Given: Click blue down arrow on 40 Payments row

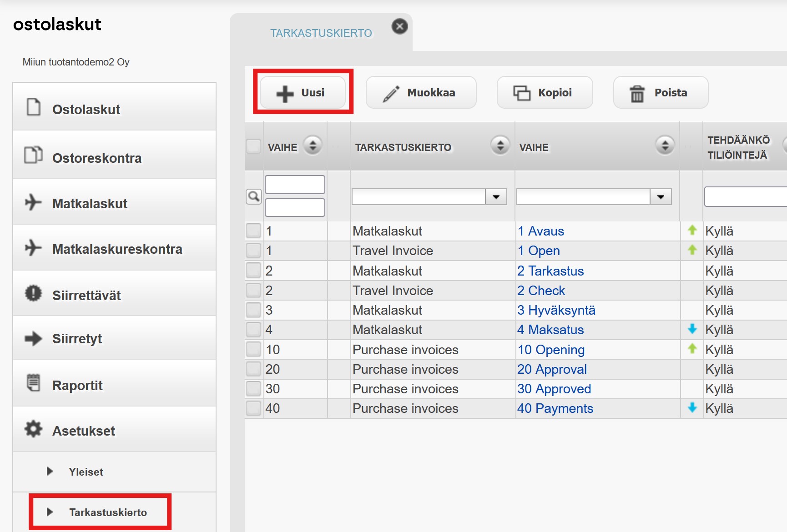Looking at the screenshot, I should click(x=692, y=407).
